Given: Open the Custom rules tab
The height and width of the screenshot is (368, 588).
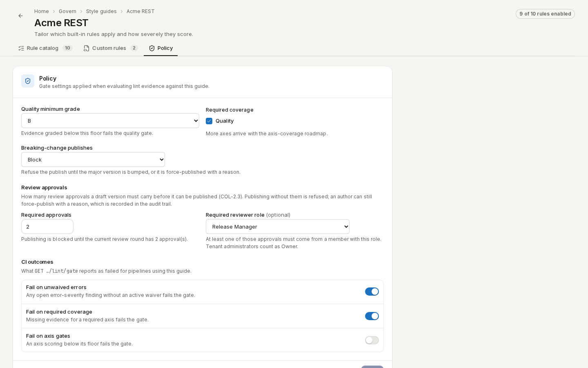Looking at the screenshot, I should [111, 48].
